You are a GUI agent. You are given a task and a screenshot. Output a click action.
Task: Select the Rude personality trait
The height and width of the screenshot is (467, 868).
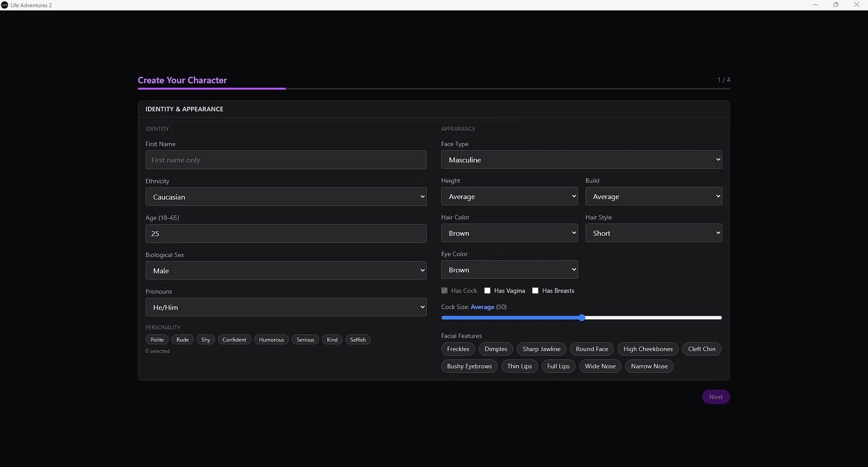pyautogui.click(x=183, y=340)
